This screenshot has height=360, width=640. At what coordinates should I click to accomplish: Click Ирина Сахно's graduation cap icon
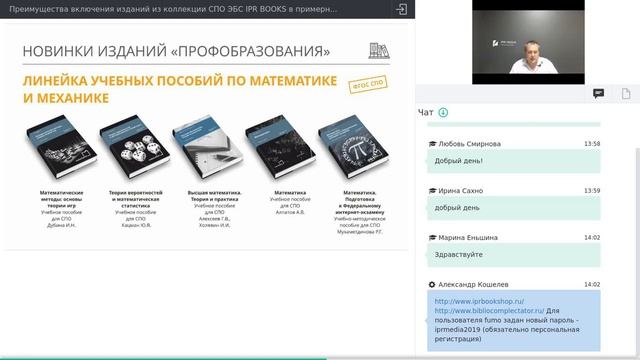432,191
